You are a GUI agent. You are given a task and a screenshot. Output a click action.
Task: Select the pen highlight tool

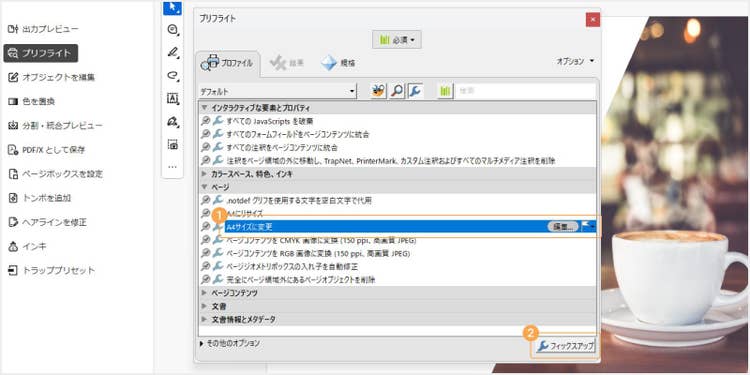(172, 52)
